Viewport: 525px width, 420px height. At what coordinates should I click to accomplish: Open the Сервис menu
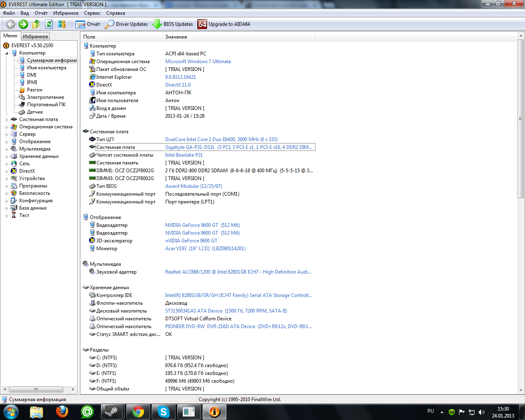point(92,13)
